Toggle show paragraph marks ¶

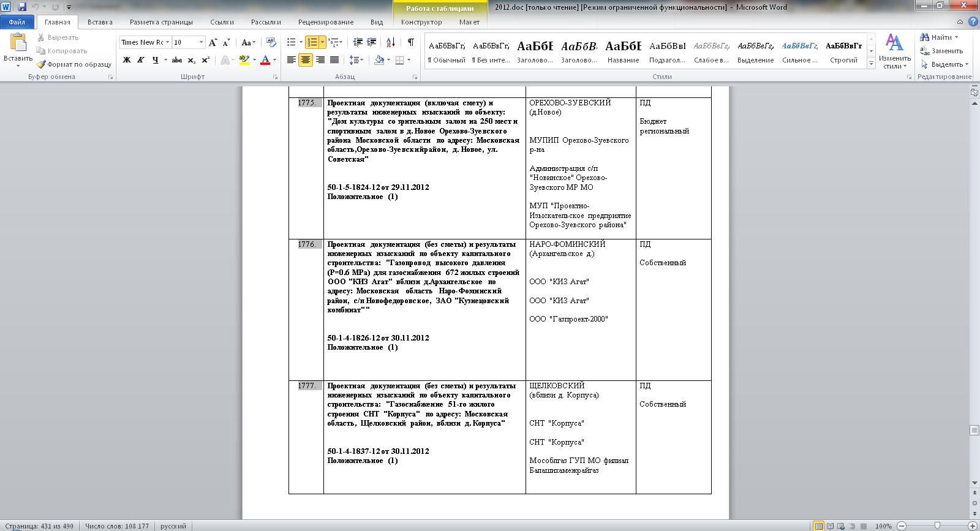(x=410, y=42)
